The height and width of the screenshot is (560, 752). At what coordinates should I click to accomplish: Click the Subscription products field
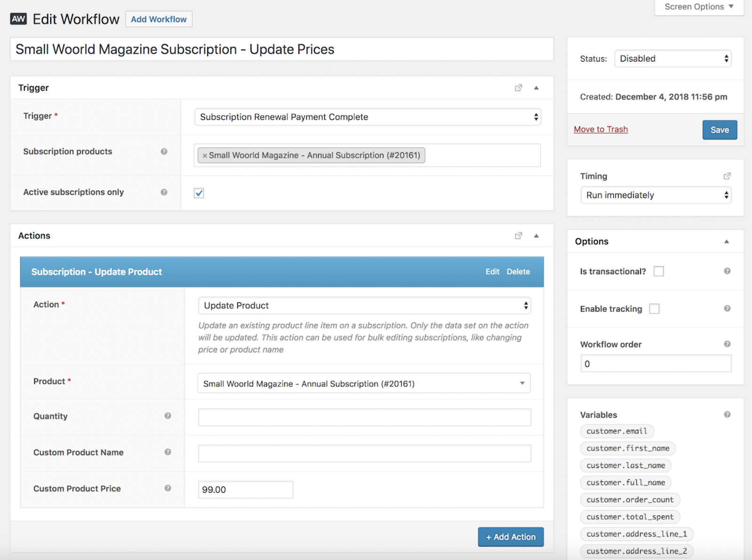point(367,155)
